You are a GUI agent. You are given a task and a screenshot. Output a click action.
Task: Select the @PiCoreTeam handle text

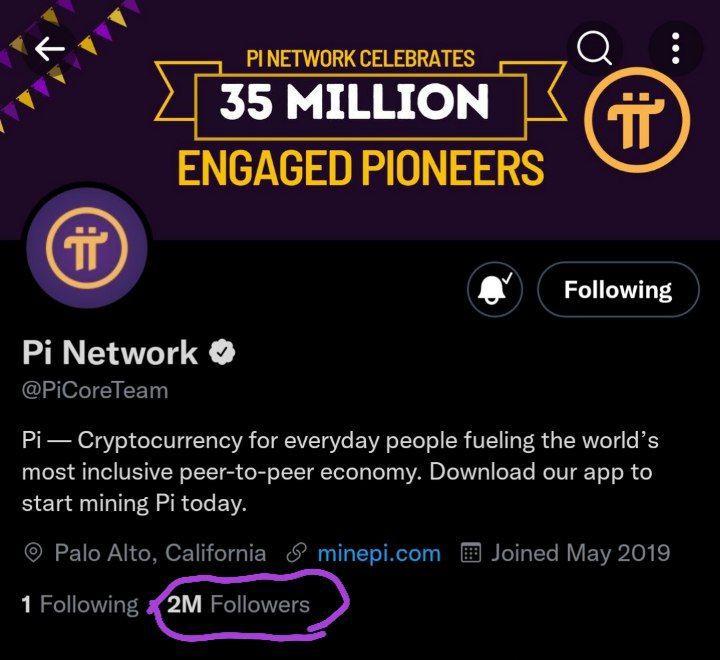[95, 390]
